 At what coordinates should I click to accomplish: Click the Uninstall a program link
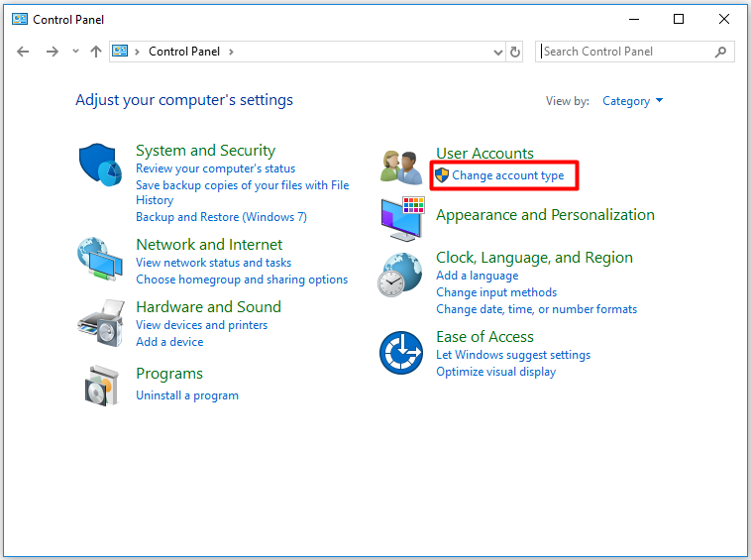pyautogui.click(x=186, y=395)
